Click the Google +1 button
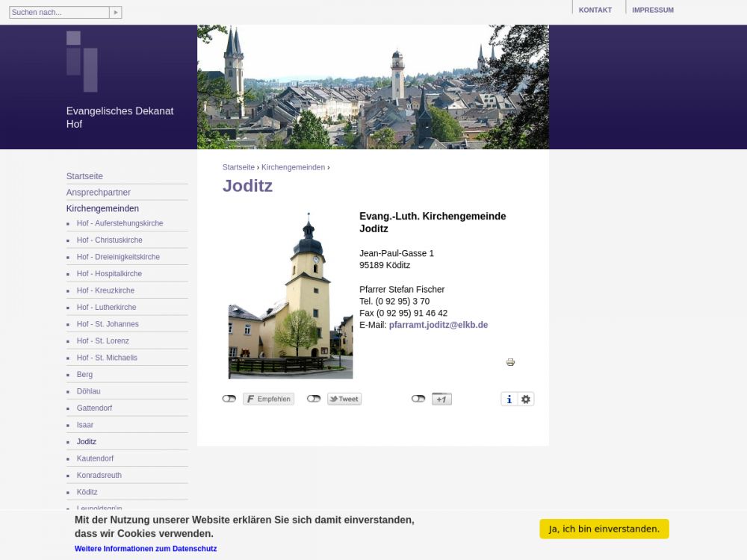 [x=441, y=399]
